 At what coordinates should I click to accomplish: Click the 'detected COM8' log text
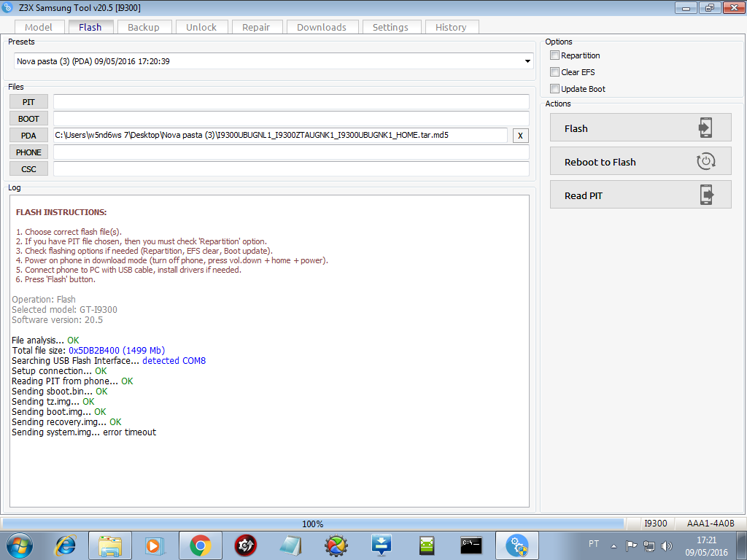pyautogui.click(x=174, y=361)
